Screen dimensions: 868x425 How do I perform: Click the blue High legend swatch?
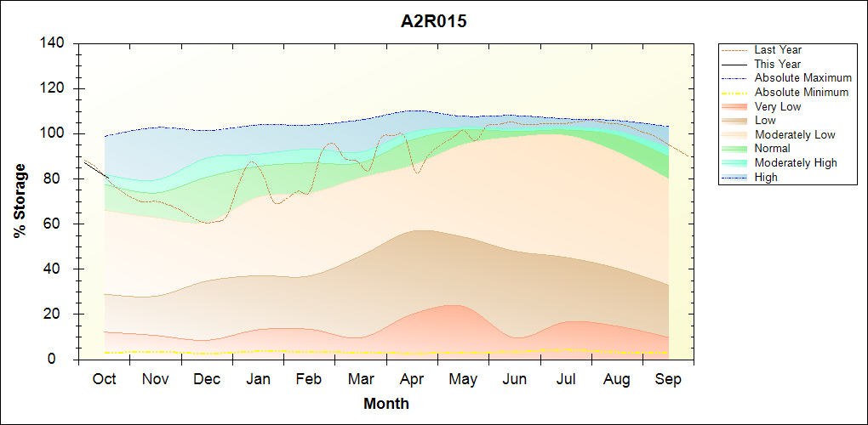[x=735, y=178]
